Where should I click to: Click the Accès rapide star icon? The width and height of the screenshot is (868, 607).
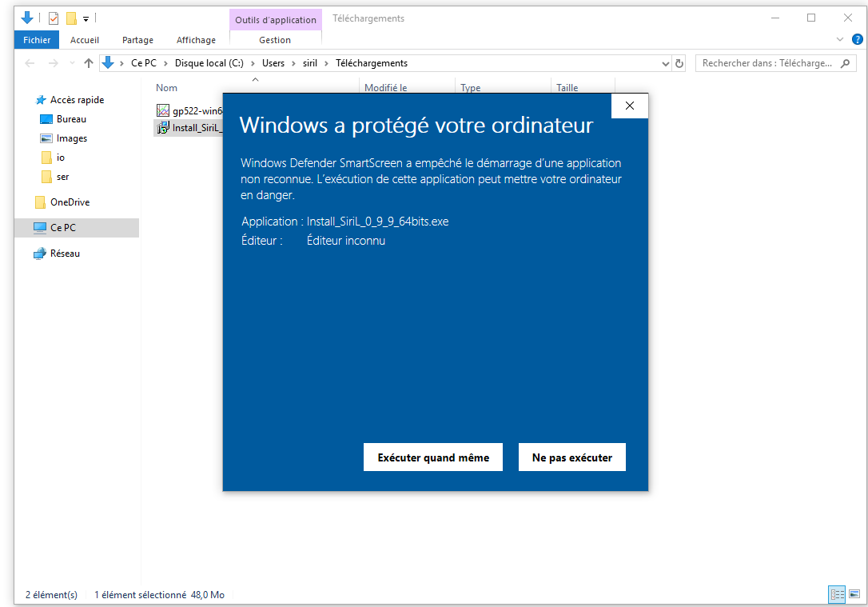41,100
